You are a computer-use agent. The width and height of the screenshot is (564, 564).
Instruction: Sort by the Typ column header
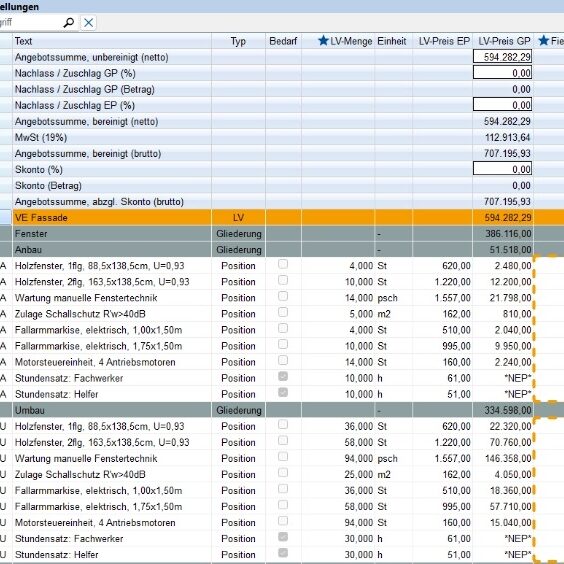pyautogui.click(x=238, y=41)
